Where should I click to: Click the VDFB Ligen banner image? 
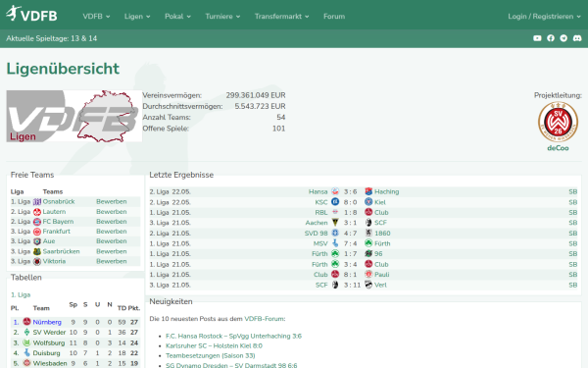click(x=73, y=116)
